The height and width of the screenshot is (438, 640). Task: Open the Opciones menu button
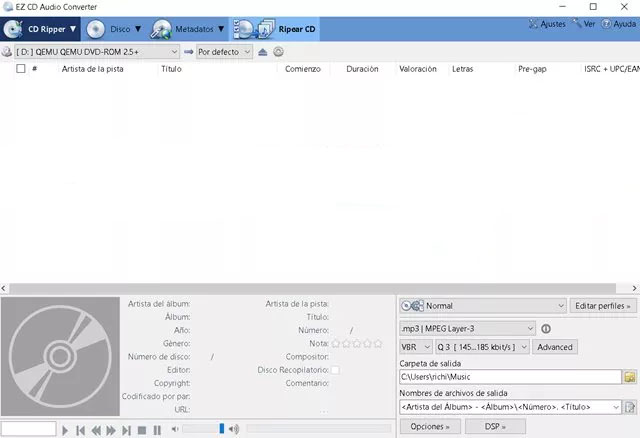coord(430,427)
